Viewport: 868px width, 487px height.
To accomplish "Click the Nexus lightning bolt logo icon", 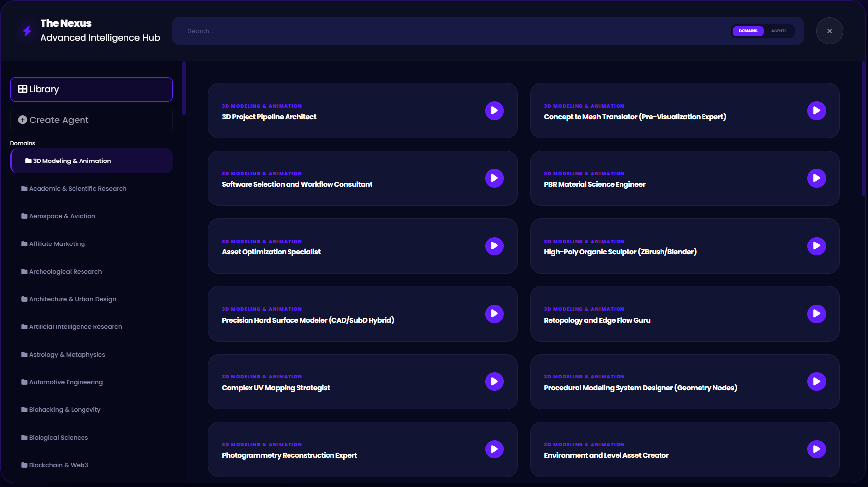I will (26, 31).
